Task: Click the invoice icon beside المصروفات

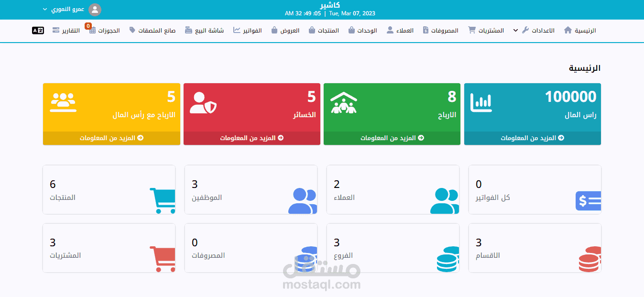Action: pyautogui.click(x=426, y=30)
